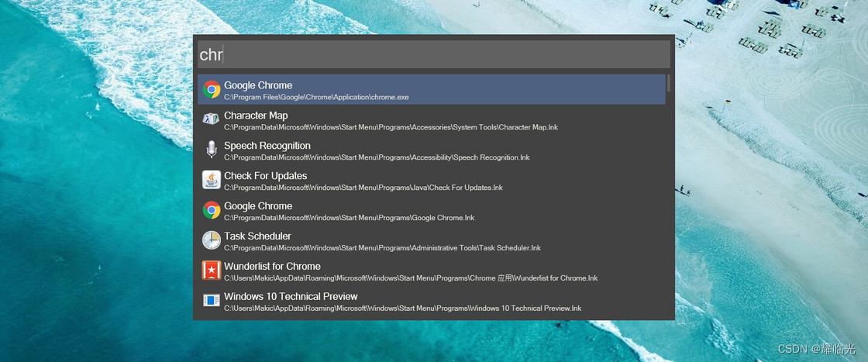Viewport: 868px width, 362px height.
Task: Select the Windows 10 Technical Preview title
Action: pyautogui.click(x=291, y=296)
